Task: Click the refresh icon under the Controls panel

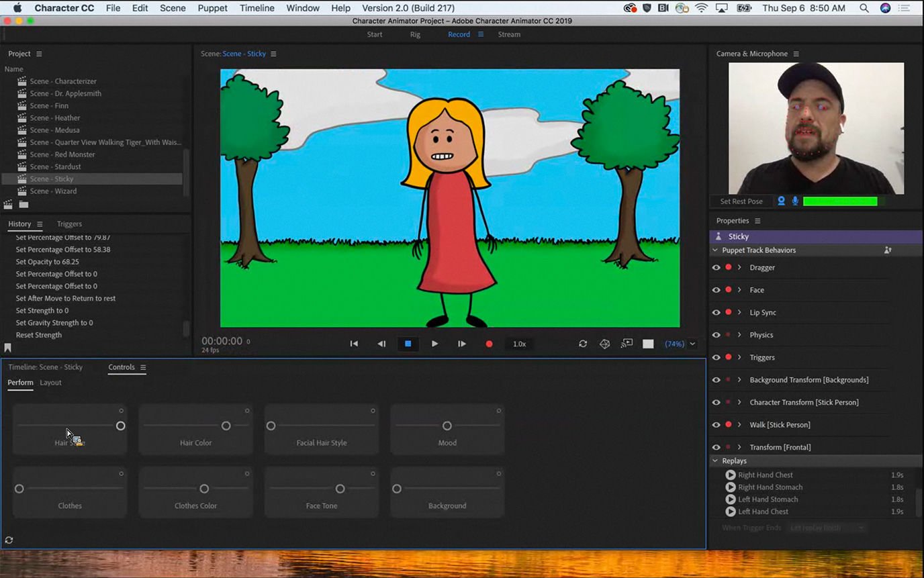Action: point(9,540)
